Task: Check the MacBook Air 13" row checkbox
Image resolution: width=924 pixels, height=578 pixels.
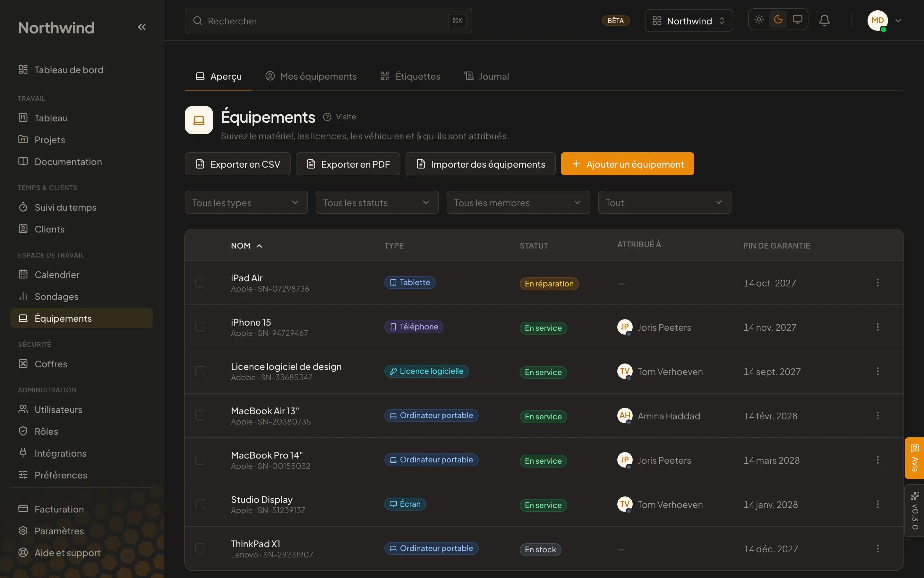Action: (x=200, y=416)
